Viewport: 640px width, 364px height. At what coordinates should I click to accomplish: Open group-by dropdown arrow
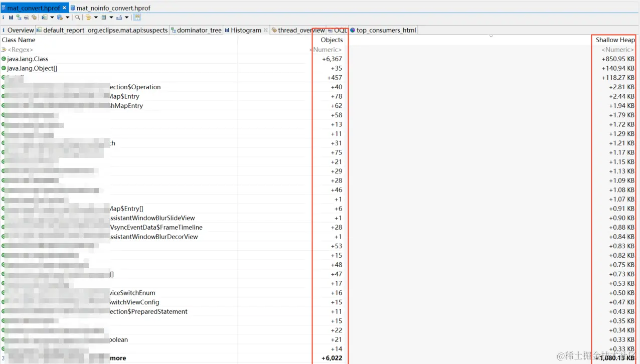[96, 18]
